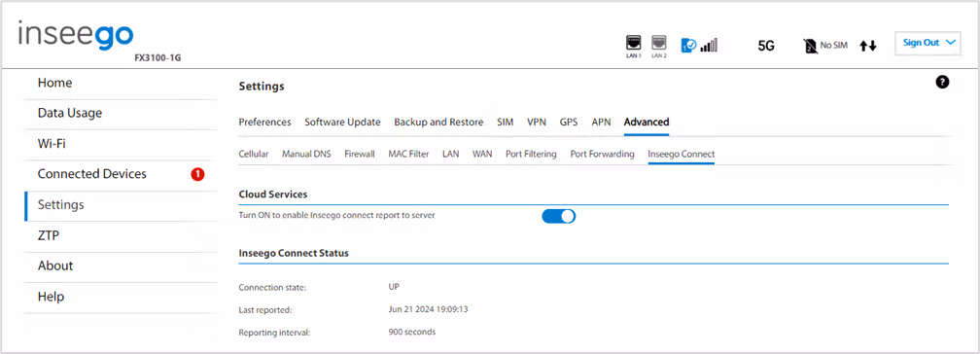The image size is (980, 354).
Task: Click the LAN 1 port status icon
Action: click(633, 43)
